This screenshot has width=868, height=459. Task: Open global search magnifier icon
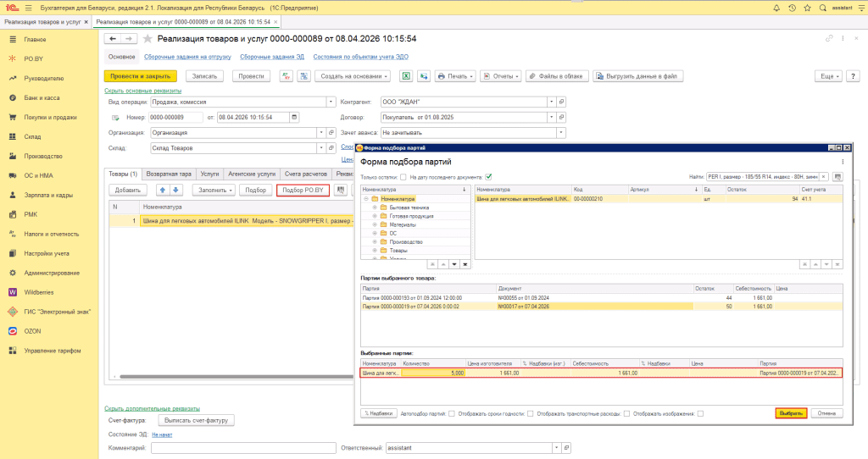[x=822, y=8]
